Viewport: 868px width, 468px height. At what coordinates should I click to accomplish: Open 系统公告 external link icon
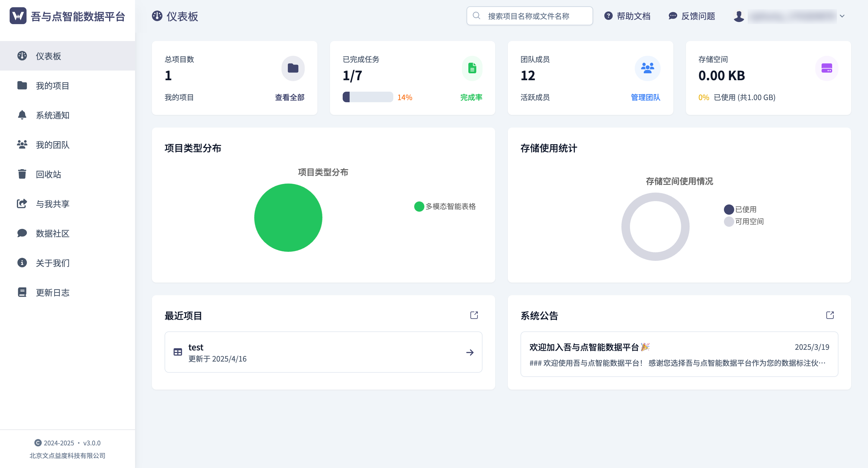pyautogui.click(x=830, y=315)
